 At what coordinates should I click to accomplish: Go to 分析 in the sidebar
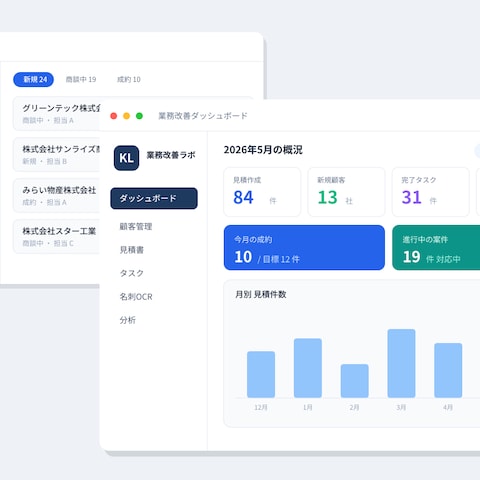[128, 320]
